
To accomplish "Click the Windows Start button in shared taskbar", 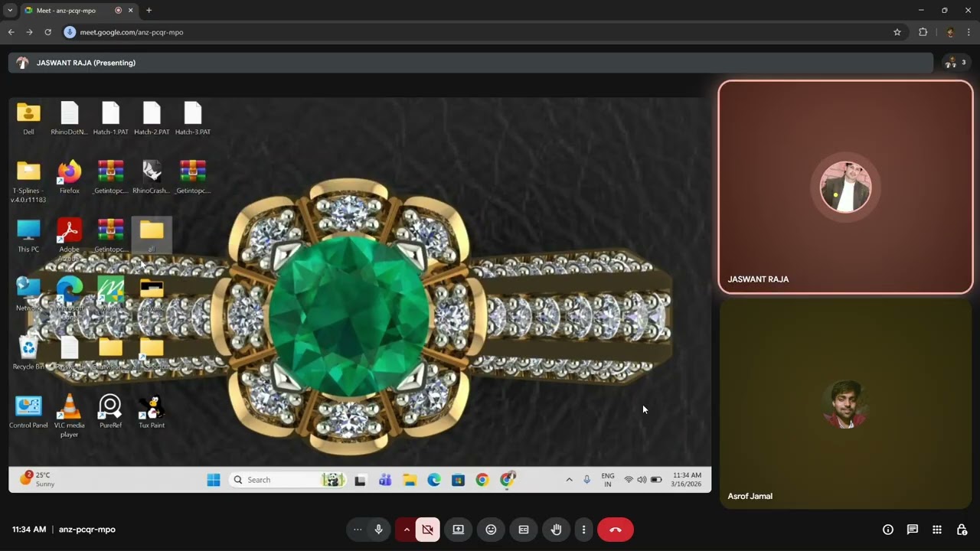I will pos(214,480).
